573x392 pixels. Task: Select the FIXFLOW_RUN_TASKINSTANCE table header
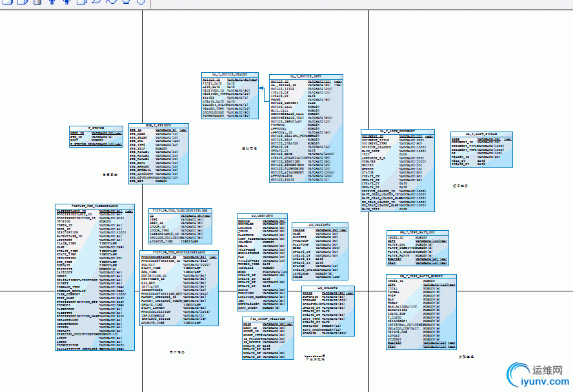[95, 206]
